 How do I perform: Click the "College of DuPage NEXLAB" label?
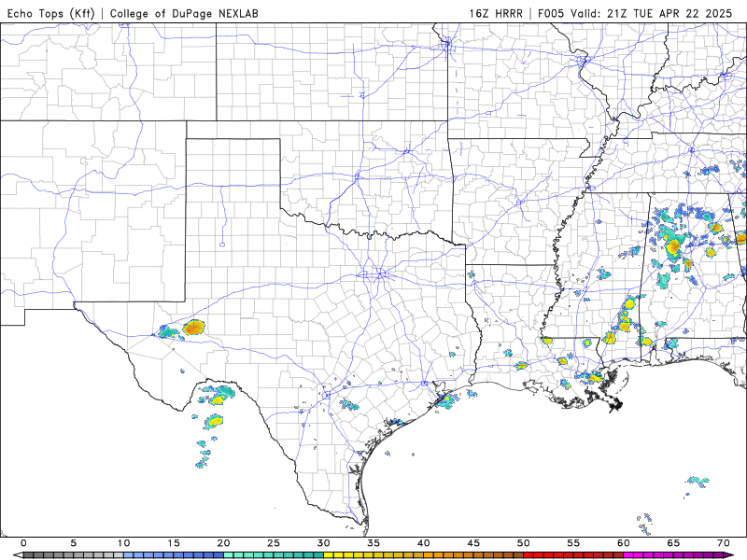184,13
